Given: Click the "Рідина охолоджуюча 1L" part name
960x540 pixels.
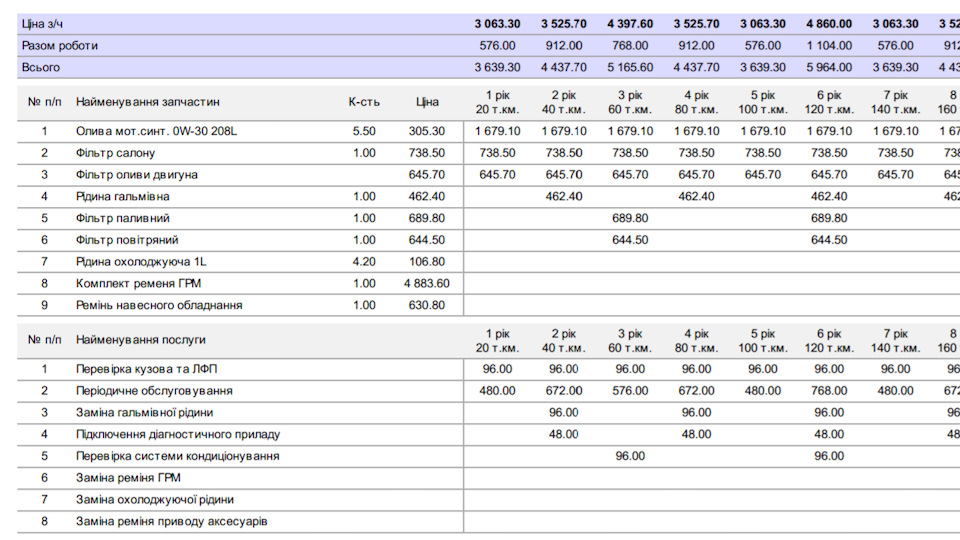Looking at the screenshot, I should pyautogui.click(x=141, y=262).
